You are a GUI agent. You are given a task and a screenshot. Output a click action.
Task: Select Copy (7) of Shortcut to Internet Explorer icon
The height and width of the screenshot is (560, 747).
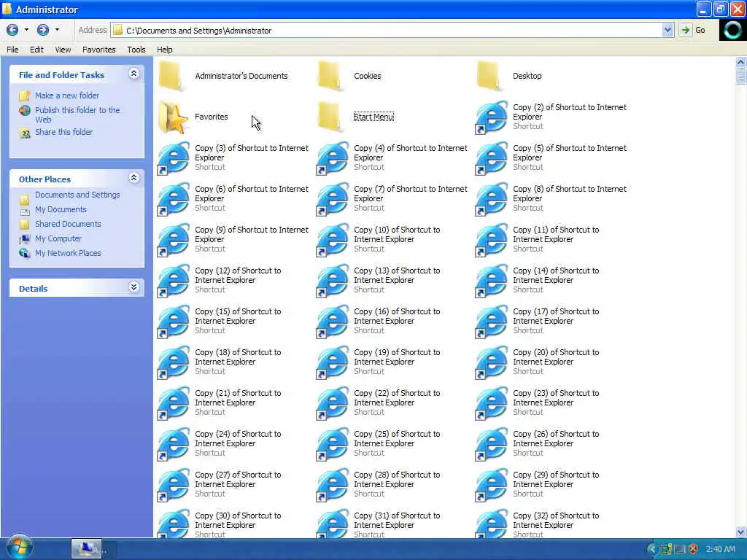[333, 199]
